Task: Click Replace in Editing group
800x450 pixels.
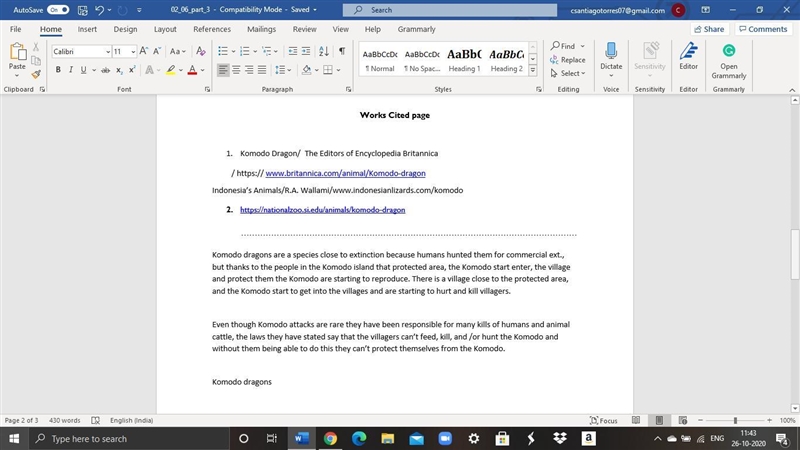Action: 568,60
